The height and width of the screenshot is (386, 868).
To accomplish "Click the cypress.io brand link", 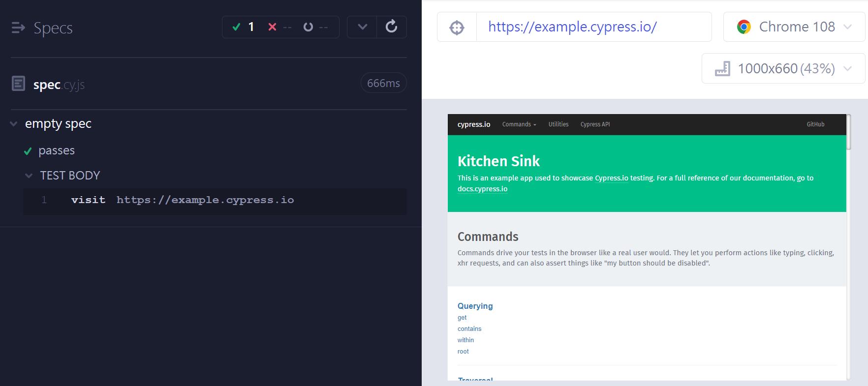I will pyautogui.click(x=474, y=124).
